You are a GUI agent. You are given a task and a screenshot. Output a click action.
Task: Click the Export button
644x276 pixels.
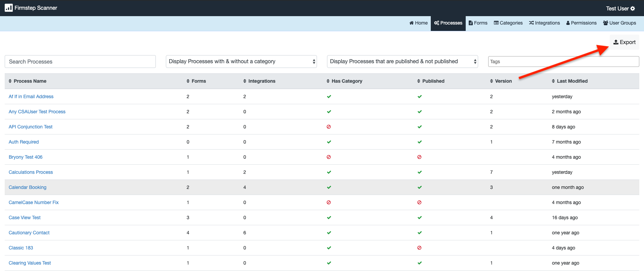point(625,42)
